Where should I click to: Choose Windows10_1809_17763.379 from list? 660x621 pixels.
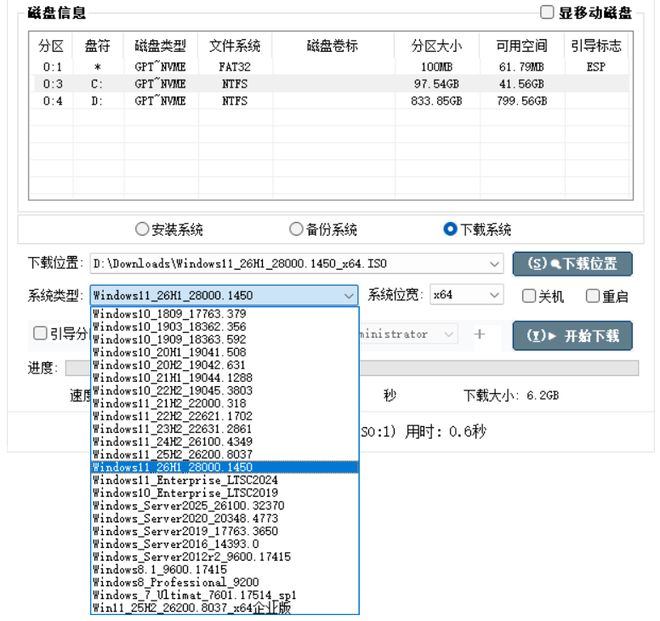225,314
